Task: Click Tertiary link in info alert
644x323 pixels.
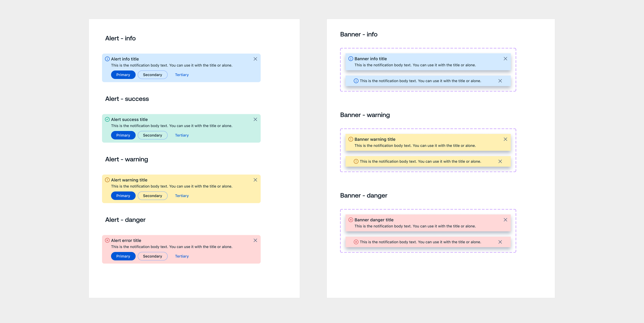Action: pos(182,75)
